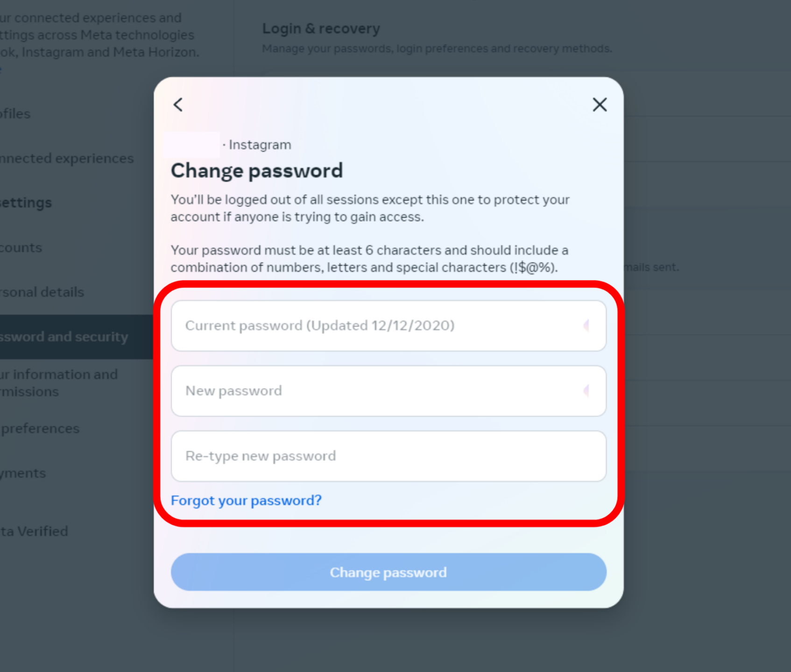
Task: Close the Change password dialog
Action: point(599,105)
